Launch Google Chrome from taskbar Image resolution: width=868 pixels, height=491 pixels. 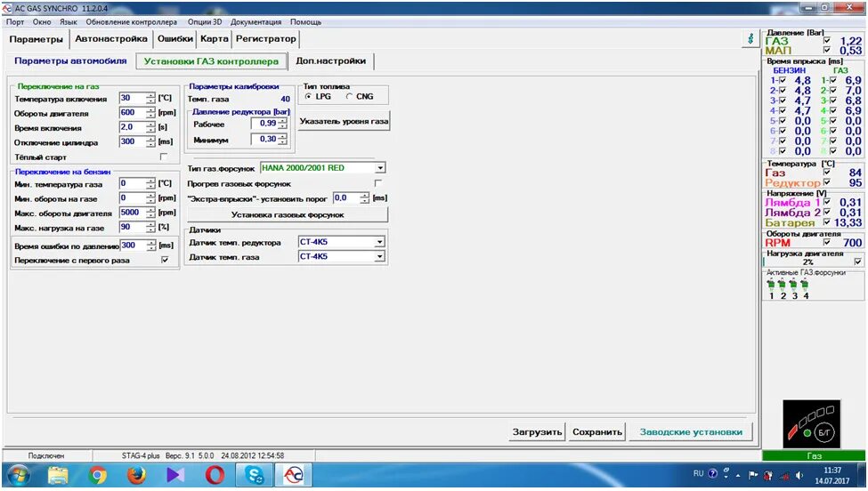(97, 476)
